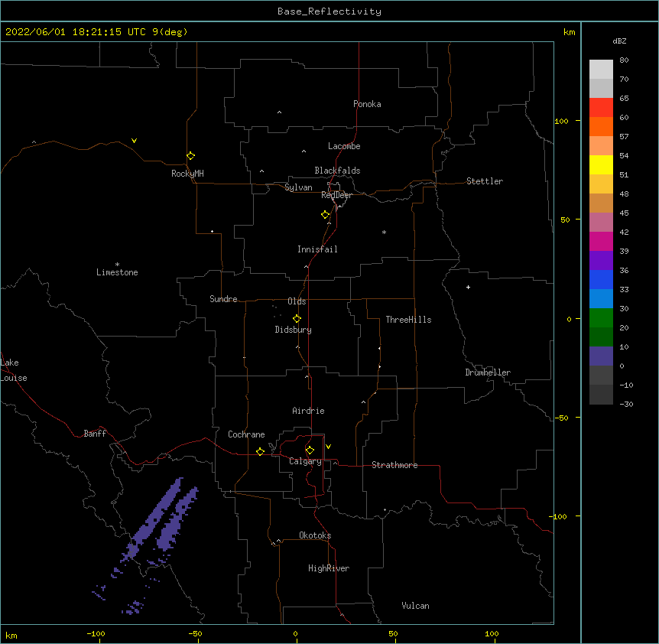Click the Base_Reflectivity title
659x644 pixels.
coord(329,11)
